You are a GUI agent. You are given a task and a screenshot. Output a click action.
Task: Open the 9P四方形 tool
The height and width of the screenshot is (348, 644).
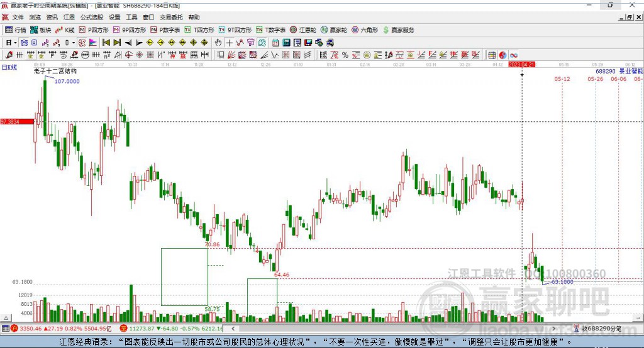[x=130, y=30]
